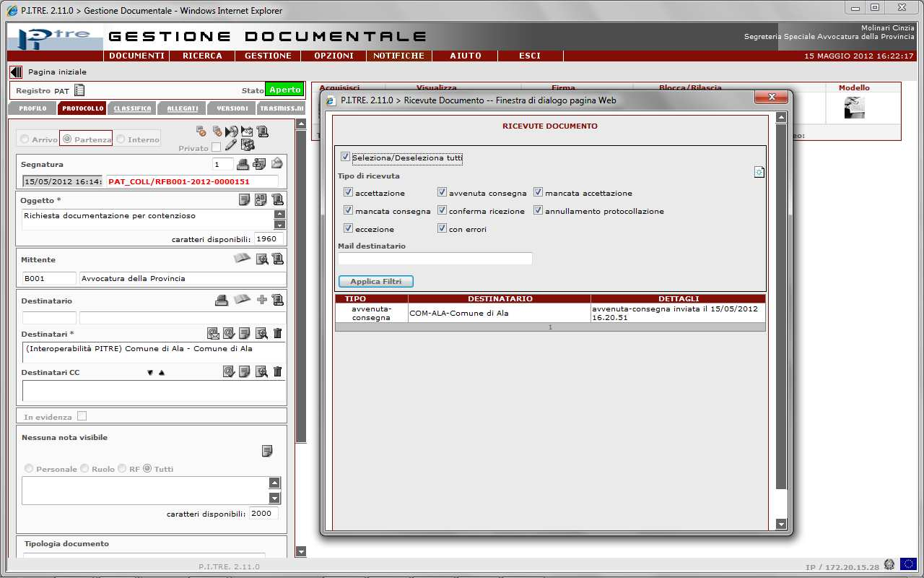Image resolution: width=924 pixels, height=578 pixels.
Task: Click magnifier icon in Destinatari row
Action: (261, 333)
